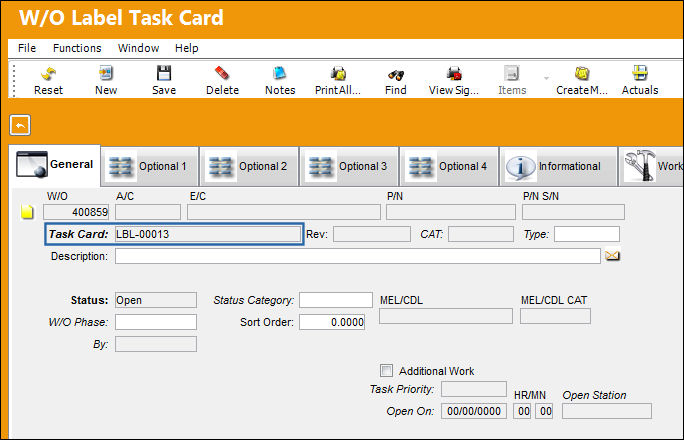
Task: Click the A/C input field
Action: tap(148, 212)
